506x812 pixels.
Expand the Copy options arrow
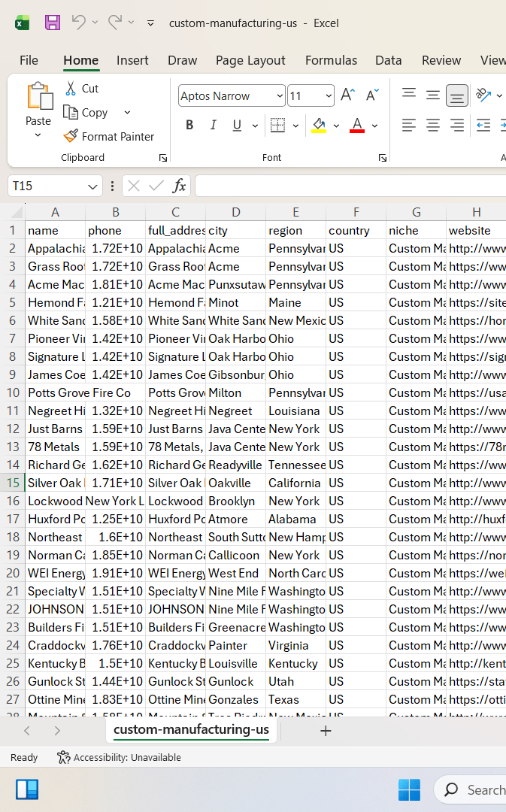click(127, 112)
